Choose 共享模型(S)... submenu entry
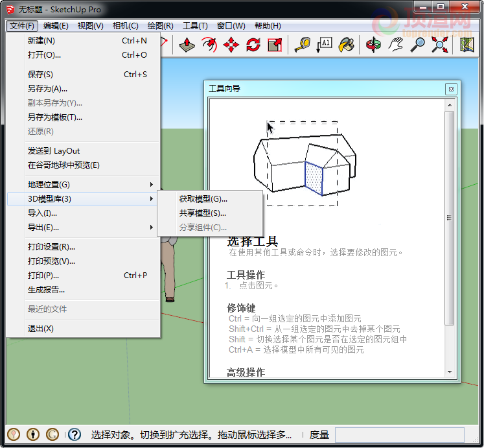Image resolution: width=484 pixels, height=448 pixels. pyautogui.click(x=210, y=213)
